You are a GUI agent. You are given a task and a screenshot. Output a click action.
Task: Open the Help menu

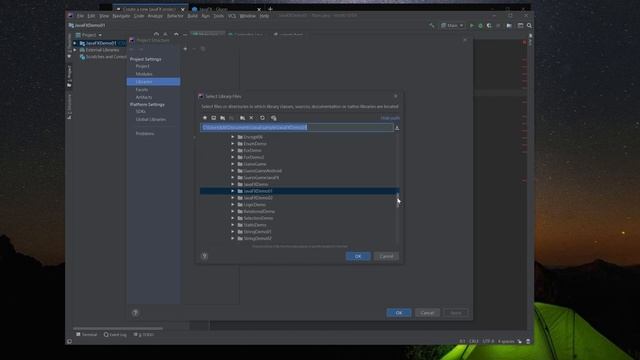pos(264,16)
